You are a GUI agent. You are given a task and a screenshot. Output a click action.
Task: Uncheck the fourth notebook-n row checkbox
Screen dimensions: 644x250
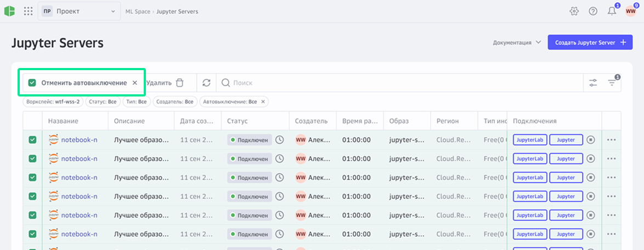pyautogui.click(x=32, y=196)
